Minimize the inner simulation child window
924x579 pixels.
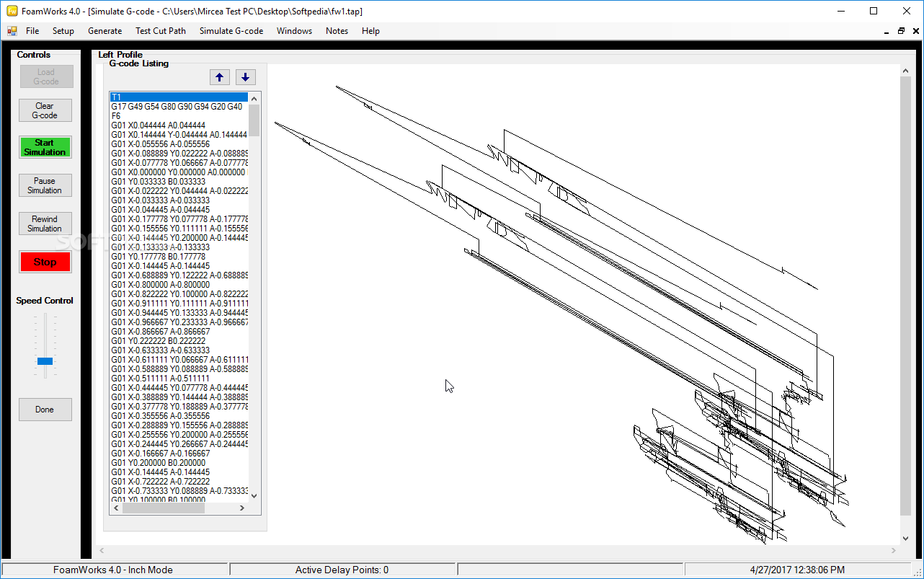coord(887,31)
